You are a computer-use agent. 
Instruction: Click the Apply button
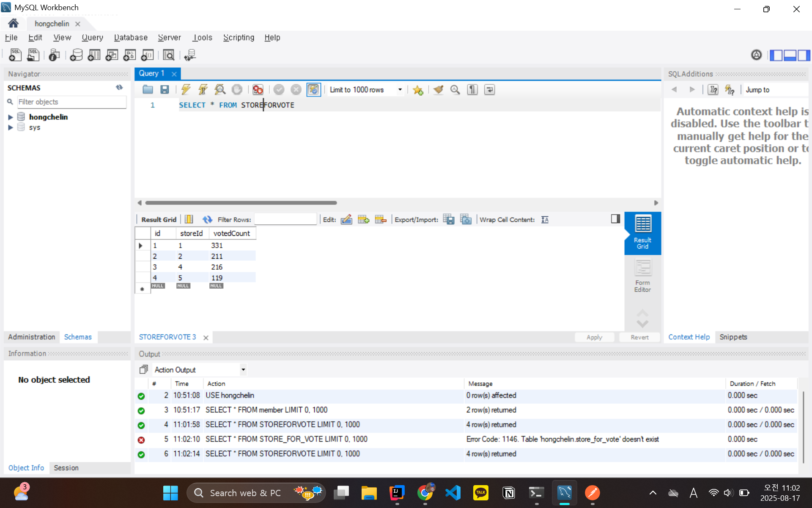coord(594,337)
